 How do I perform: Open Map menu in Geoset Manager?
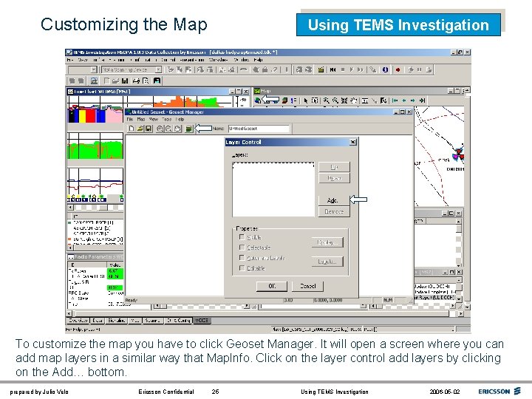point(141,120)
